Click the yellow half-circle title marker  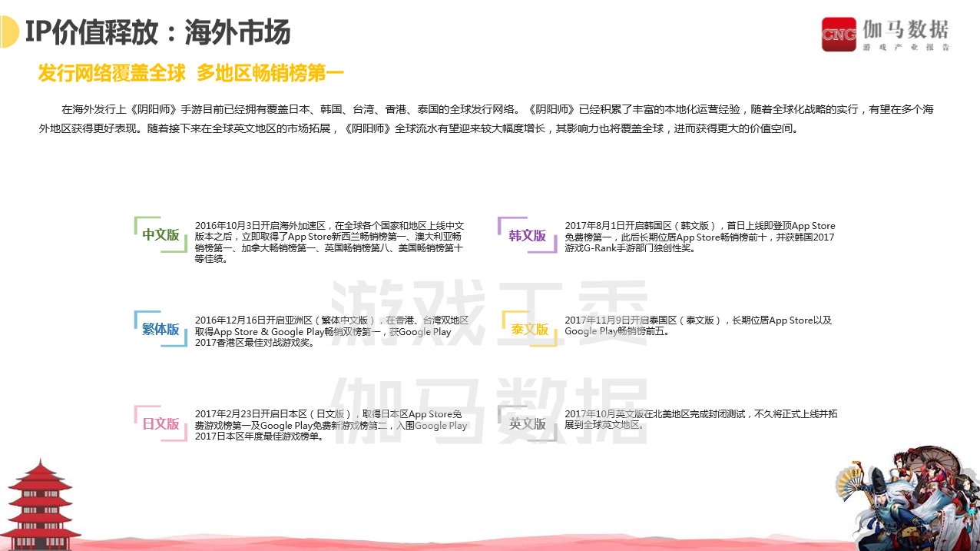pyautogui.click(x=9, y=33)
